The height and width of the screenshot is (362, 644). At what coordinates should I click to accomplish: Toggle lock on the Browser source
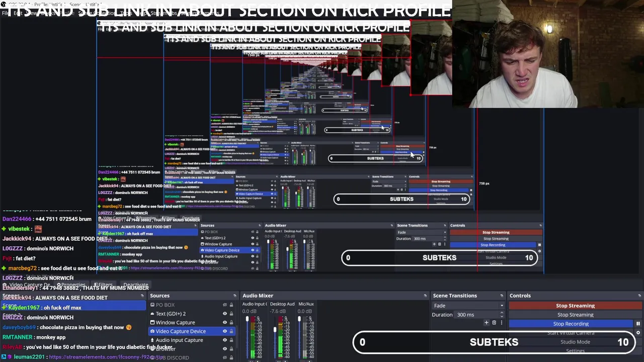click(231, 349)
